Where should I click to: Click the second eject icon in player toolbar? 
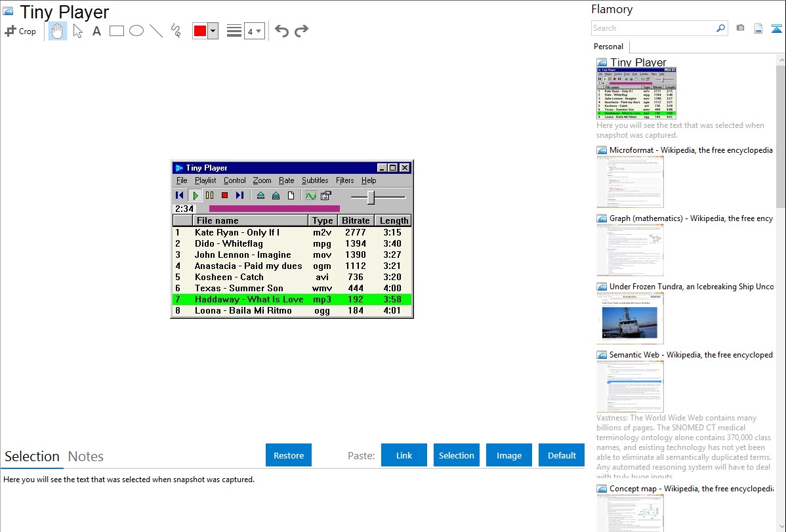276,195
